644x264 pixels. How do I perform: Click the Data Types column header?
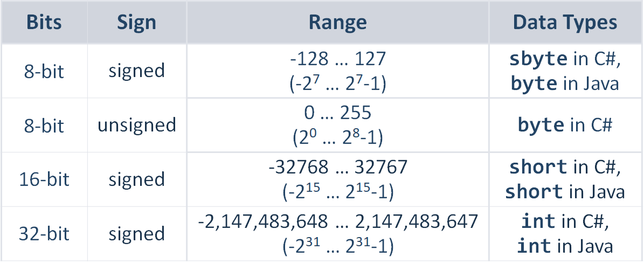[x=565, y=22]
